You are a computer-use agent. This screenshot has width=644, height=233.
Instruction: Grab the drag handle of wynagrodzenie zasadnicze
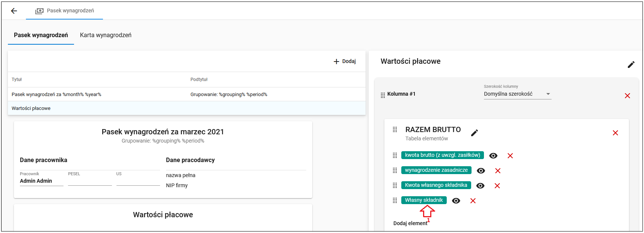tap(395, 170)
